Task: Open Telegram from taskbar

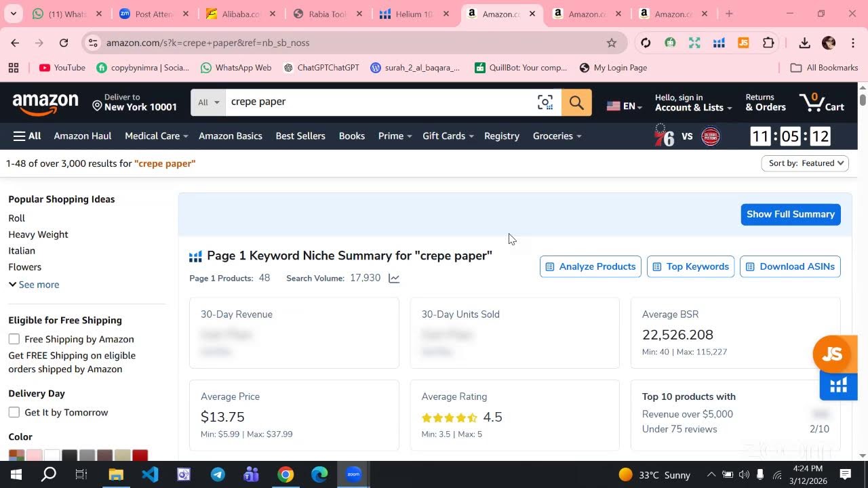Action: pos(218,474)
